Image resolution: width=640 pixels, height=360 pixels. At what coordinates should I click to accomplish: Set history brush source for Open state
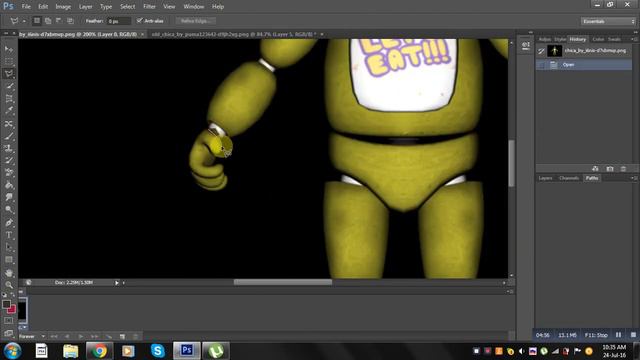click(x=541, y=64)
